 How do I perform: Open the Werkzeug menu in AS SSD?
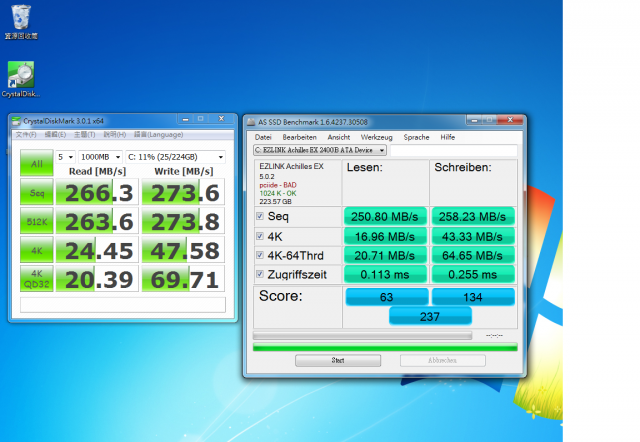376,137
